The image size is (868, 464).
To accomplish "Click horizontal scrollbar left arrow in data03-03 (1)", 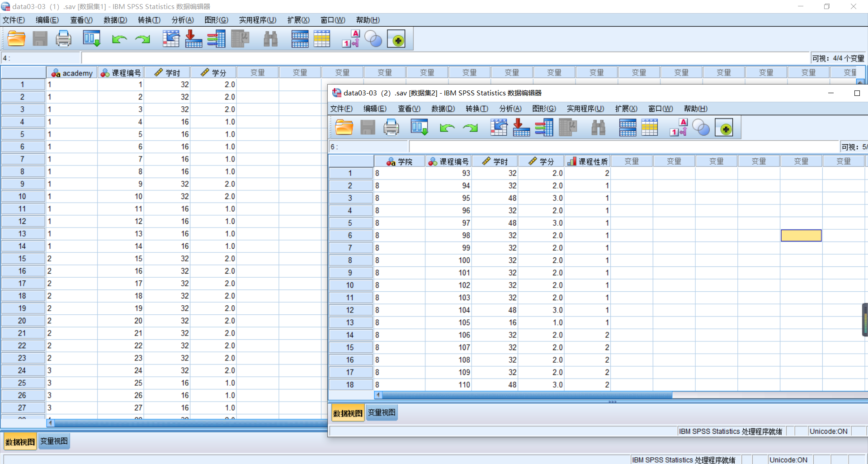I will (51, 423).
